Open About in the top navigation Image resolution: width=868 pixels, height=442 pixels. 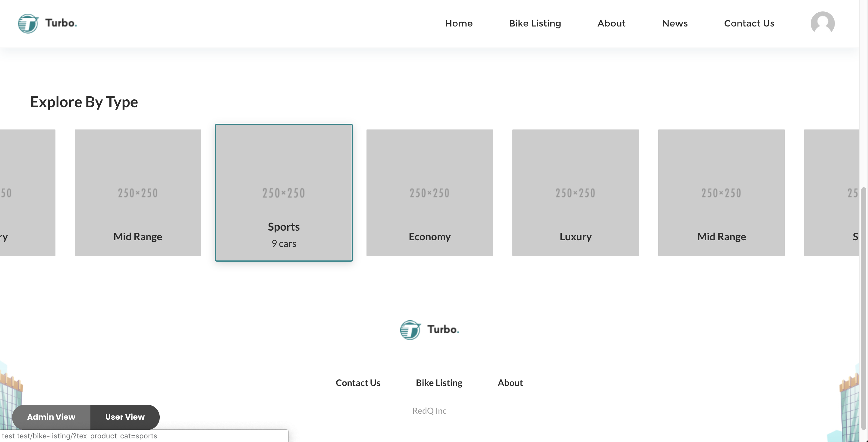pyautogui.click(x=611, y=23)
